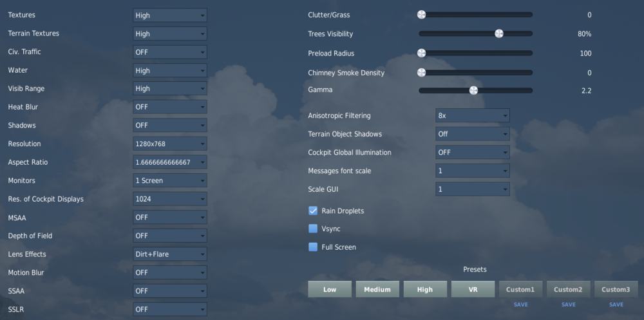The width and height of the screenshot is (644, 320).
Task: Apply the Low preset
Action: (330, 289)
